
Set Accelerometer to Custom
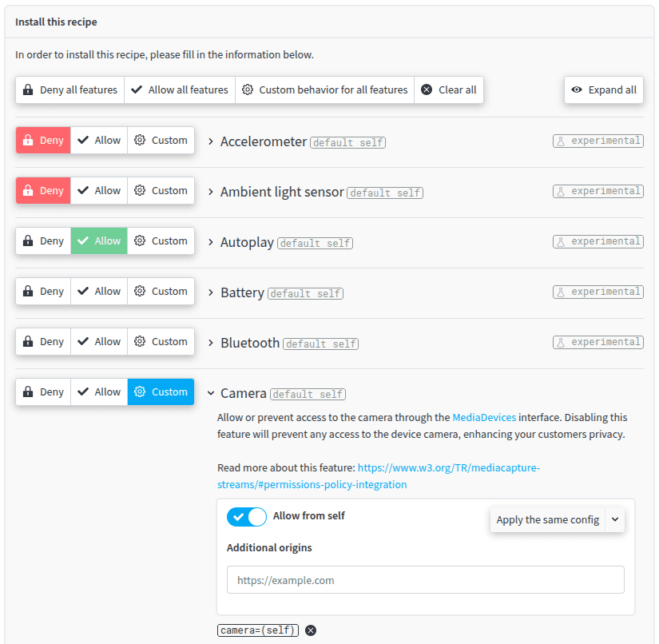click(161, 140)
